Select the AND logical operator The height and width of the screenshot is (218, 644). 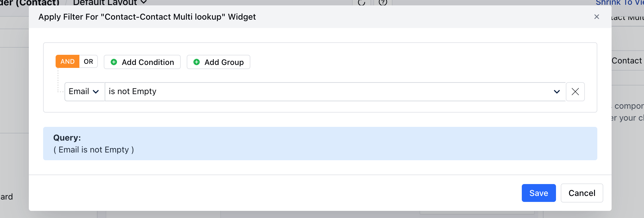tap(67, 61)
